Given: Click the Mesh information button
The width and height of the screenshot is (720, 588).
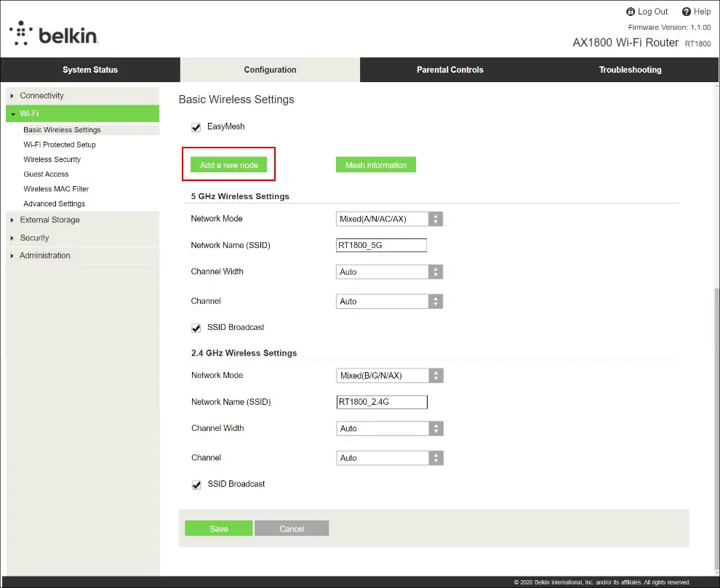Looking at the screenshot, I should [375, 165].
